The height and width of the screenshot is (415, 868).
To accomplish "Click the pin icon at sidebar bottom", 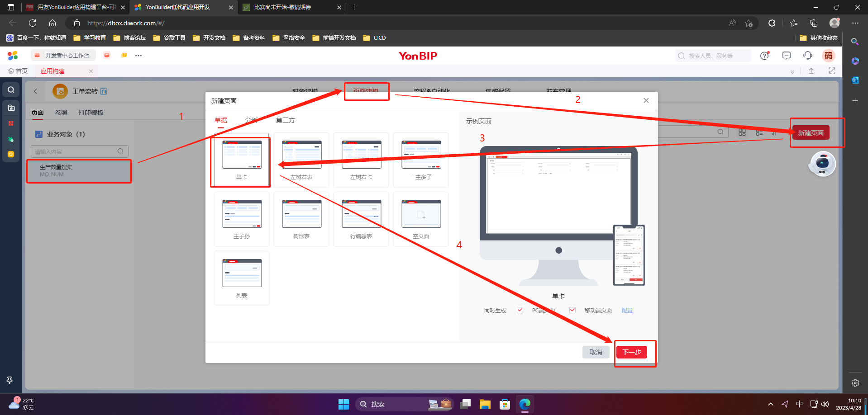I will click(x=10, y=380).
